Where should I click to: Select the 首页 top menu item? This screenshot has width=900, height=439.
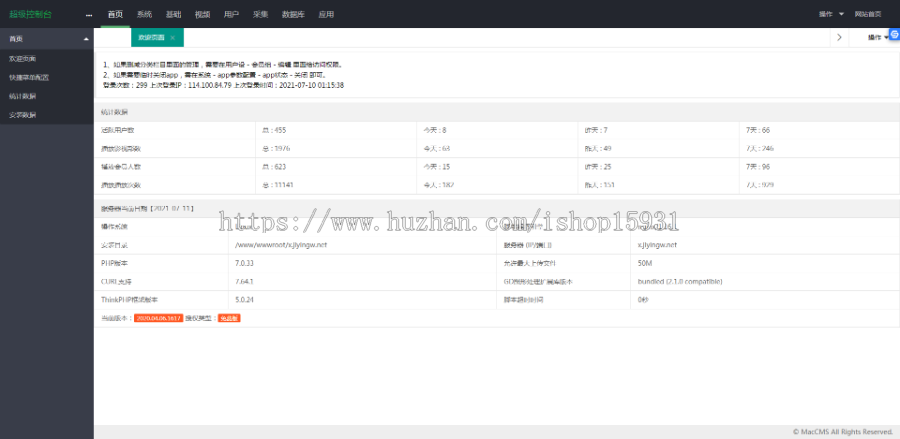tap(115, 14)
